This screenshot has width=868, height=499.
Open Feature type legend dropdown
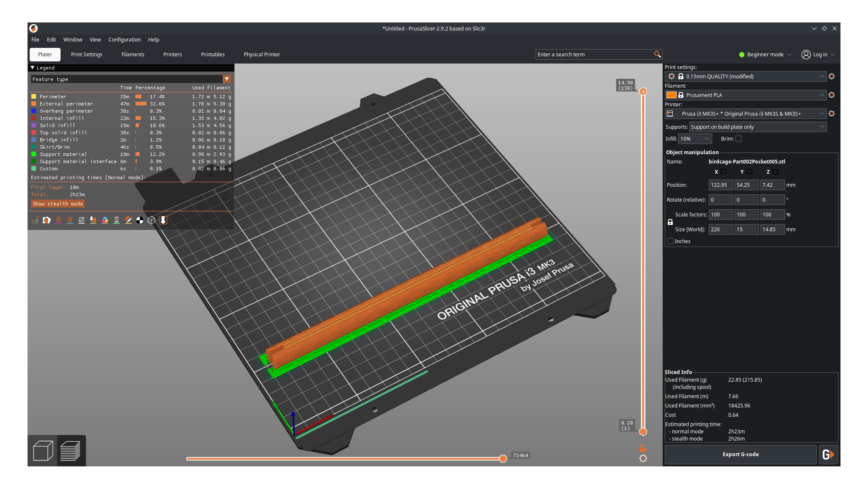227,79
